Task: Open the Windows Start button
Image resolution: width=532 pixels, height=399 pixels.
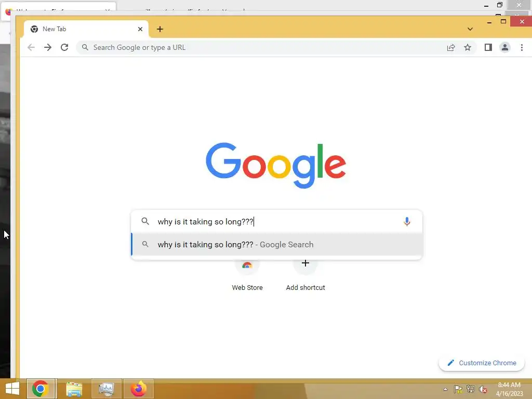Action: 12,389
